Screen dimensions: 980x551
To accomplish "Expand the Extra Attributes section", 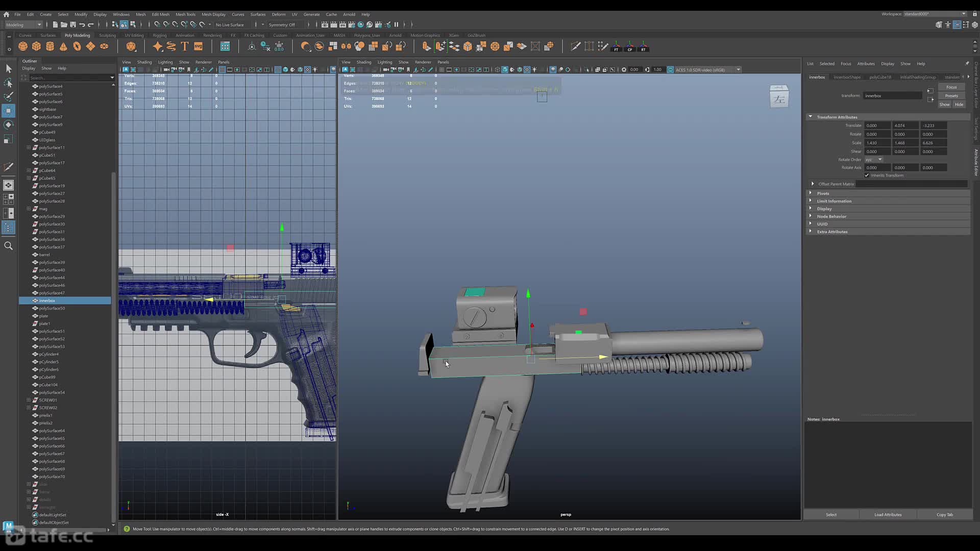I will (x=811, y=232).
